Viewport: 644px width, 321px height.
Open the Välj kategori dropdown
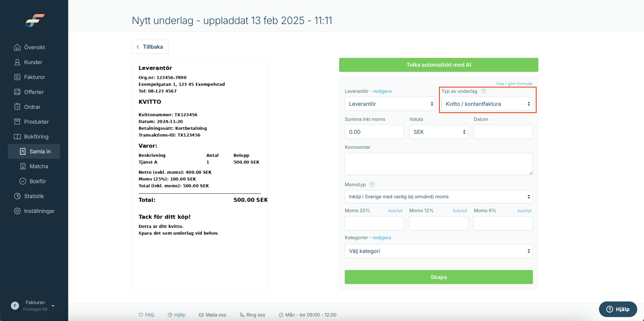point(439,251)
